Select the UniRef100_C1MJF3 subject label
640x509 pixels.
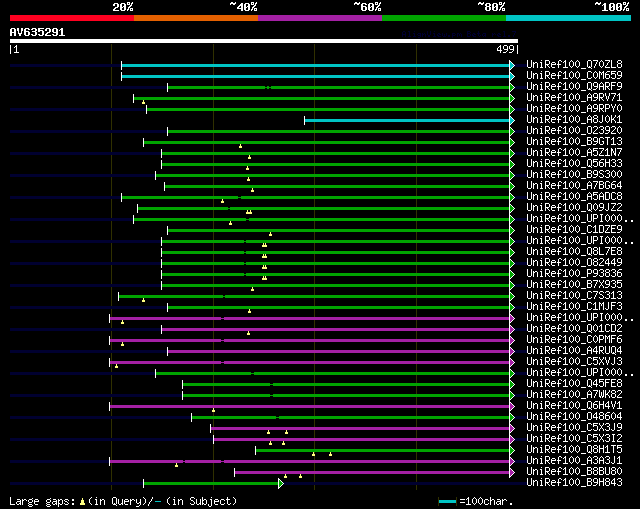[x=574, y=307]
